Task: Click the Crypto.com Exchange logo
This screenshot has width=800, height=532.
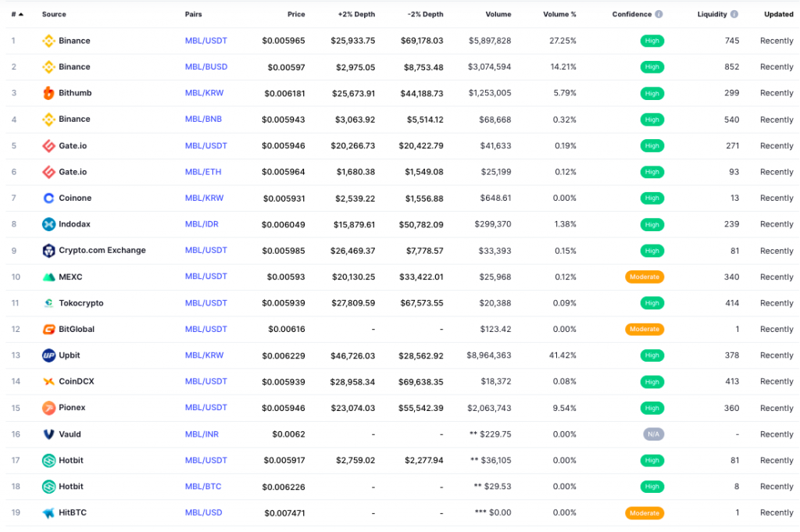Action: pyautogui.click(x=48, y=251)
